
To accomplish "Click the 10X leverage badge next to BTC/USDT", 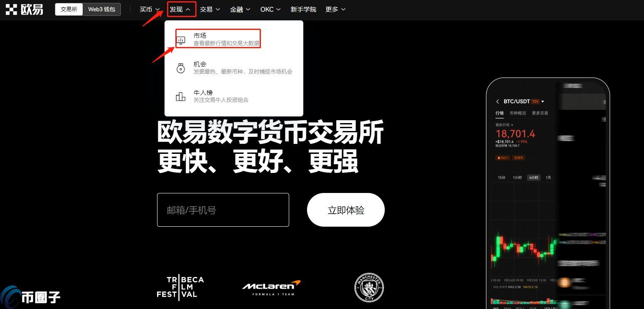I will pyautogui.click(x=535, y=101).
